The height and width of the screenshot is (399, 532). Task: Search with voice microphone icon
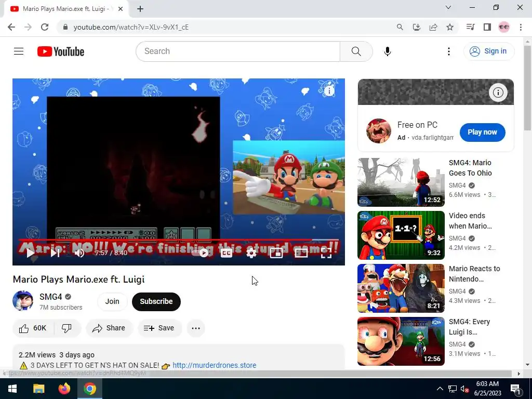[388, 51]
